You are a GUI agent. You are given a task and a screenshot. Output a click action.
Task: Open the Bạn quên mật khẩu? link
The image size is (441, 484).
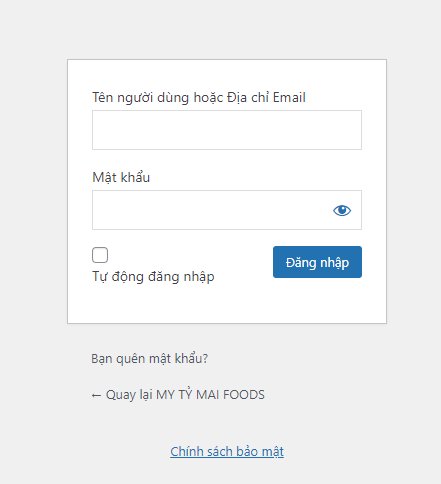tap(149, 359)
